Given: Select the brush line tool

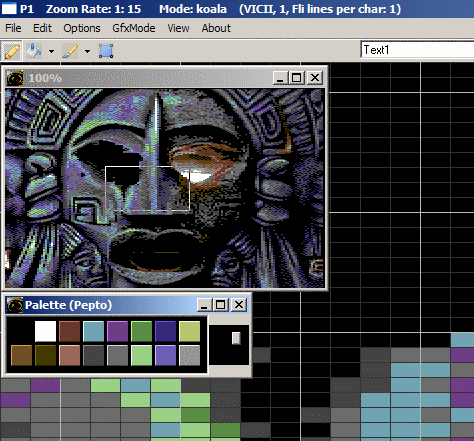Looking at the screenshot, I should click(70, 51).
